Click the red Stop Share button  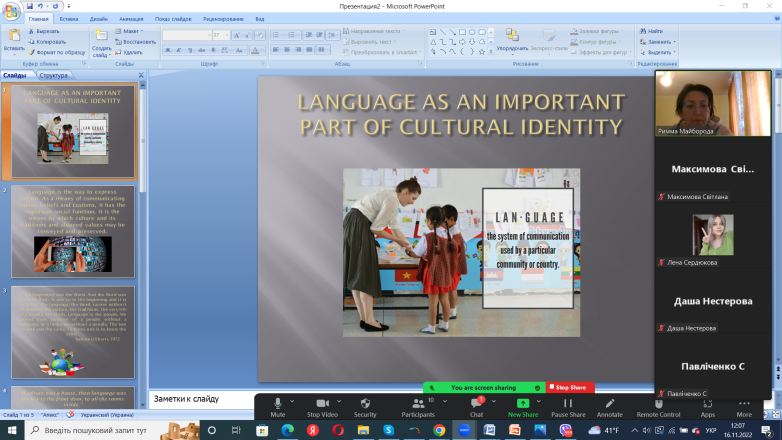(x=569, y=387)
